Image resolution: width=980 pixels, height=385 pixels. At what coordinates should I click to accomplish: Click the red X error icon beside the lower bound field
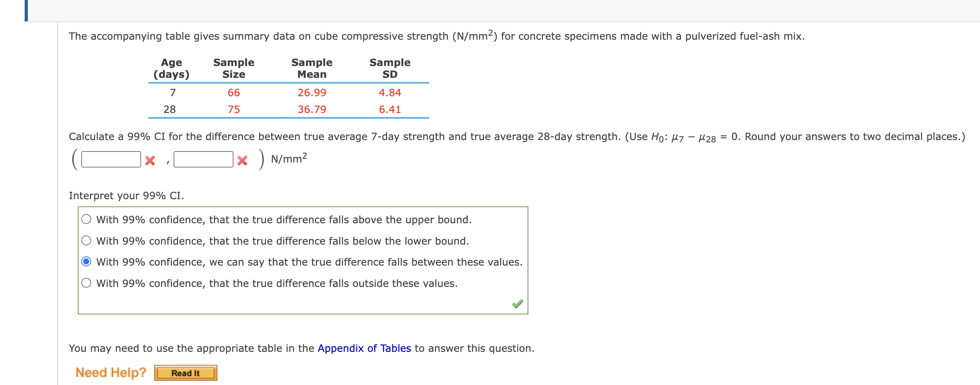(150, 160)
